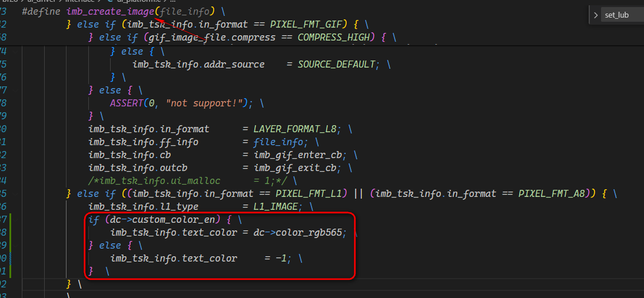Click COMPRESS_HIGH constant in sticky line

[x=334, y=38]
